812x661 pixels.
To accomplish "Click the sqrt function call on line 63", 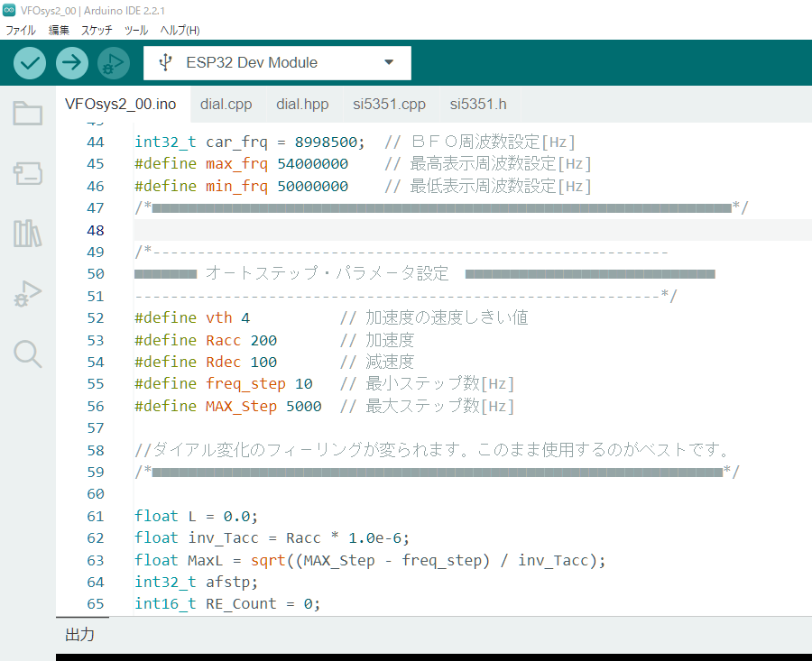I will (x=268, y=561).
